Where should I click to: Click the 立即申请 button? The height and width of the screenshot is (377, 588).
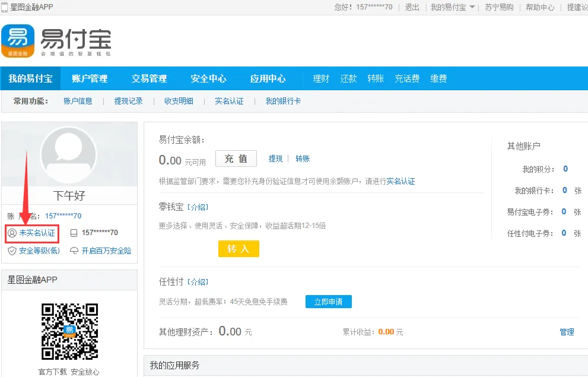tap(329, 302)
